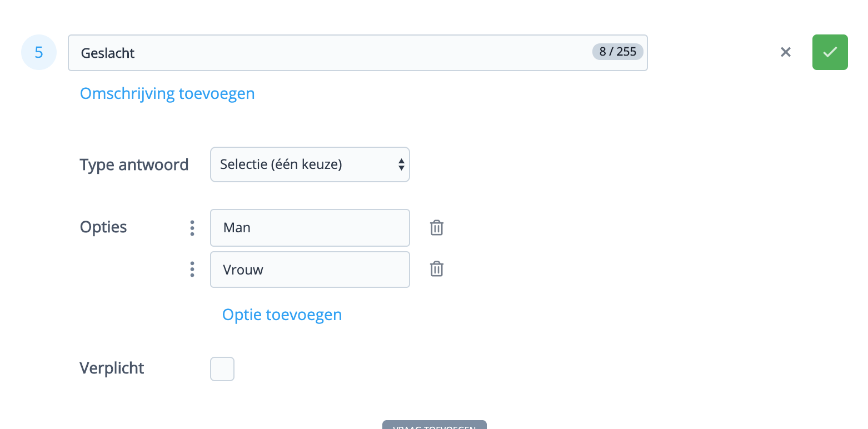The image size is (868, 429).
Task: Click the arrows on the Selectie combo box
Action: pos(401,164)
